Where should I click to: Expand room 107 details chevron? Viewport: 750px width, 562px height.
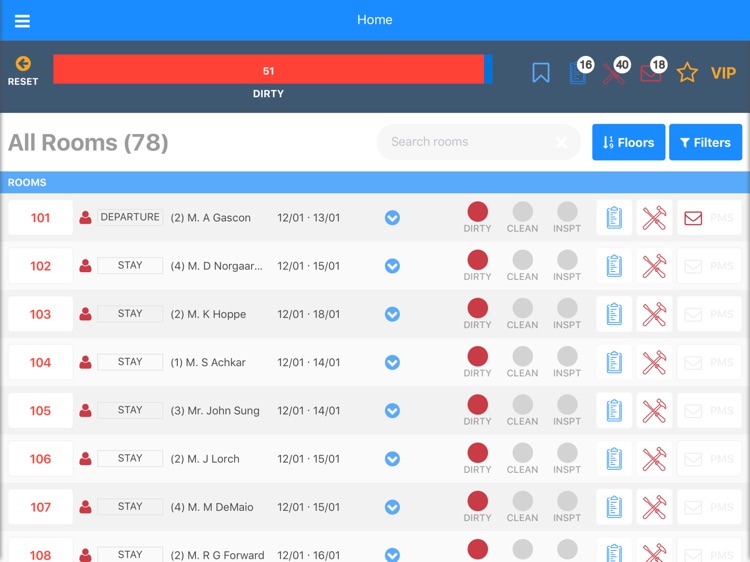coord(392,507)
